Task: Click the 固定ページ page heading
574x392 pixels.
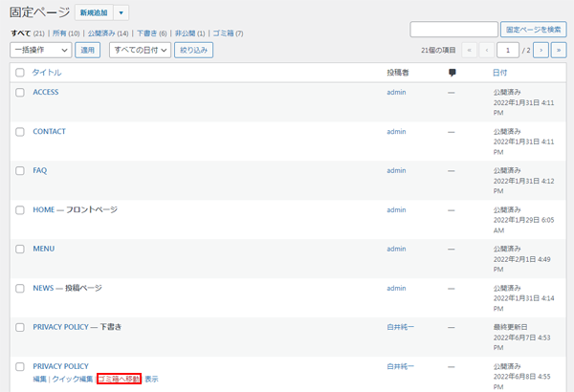Action: tap(39, 12)
